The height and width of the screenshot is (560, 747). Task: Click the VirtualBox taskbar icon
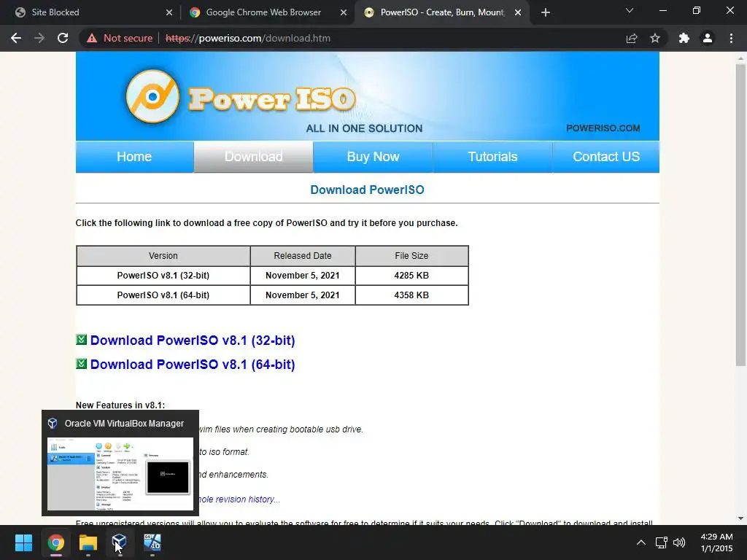[120, 542]
